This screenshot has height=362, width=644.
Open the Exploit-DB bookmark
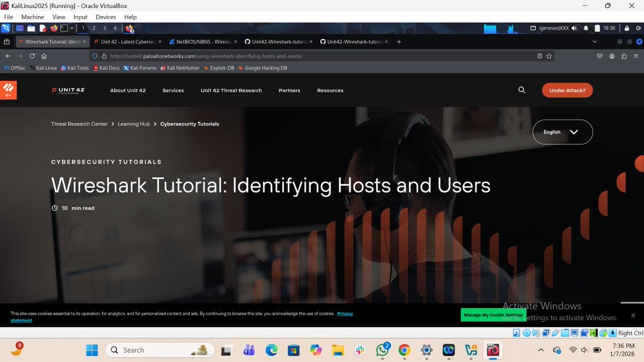click(218, 68)
